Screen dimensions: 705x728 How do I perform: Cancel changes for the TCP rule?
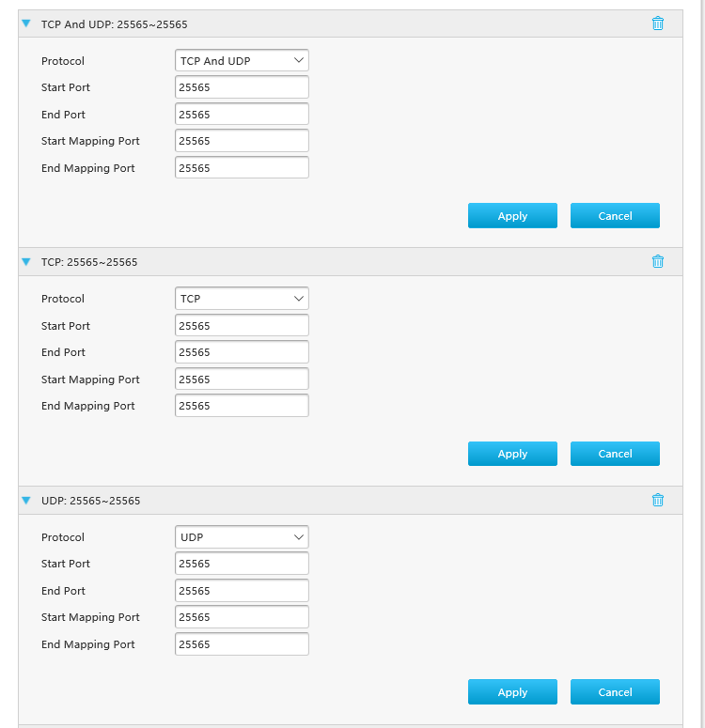[615, 454]
